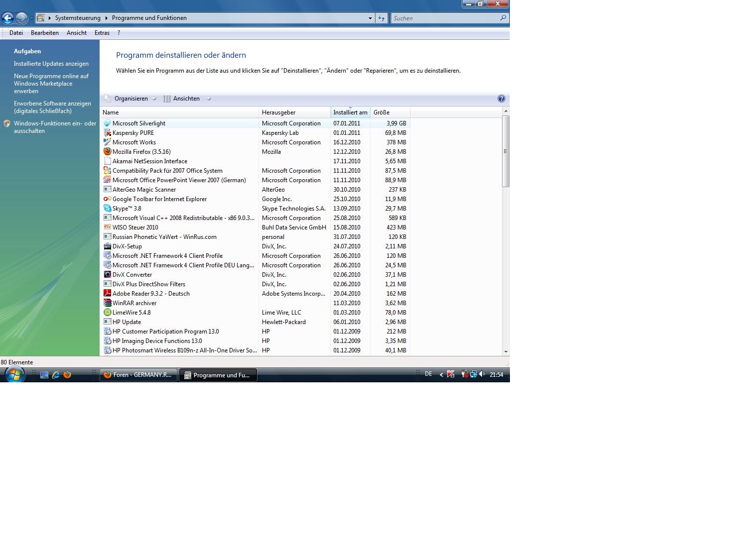The image size is (747, 560).
Task: Open the Windows Start orb
Action: tap(14, 374)
